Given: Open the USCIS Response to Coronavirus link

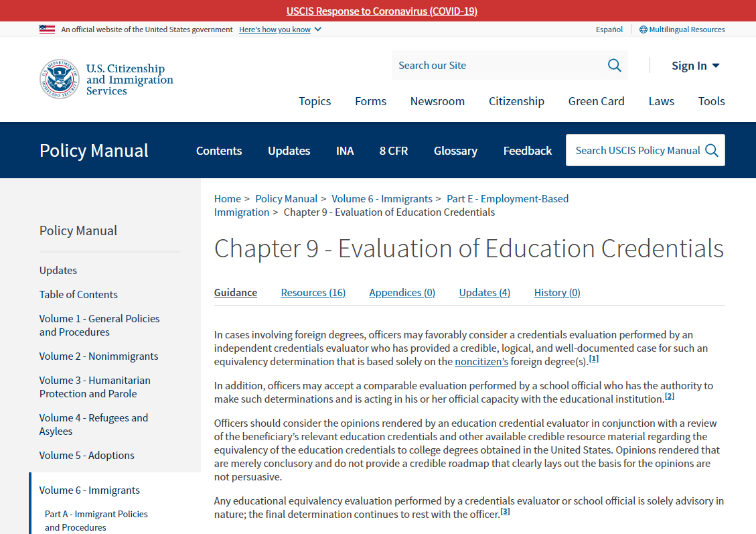Looking at the screenshot, I should [x=382, y=11].
